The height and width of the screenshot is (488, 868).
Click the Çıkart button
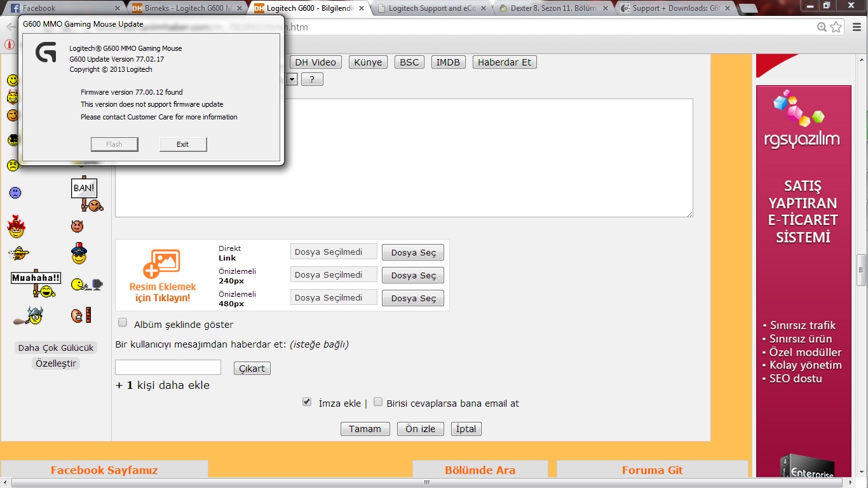252,369
